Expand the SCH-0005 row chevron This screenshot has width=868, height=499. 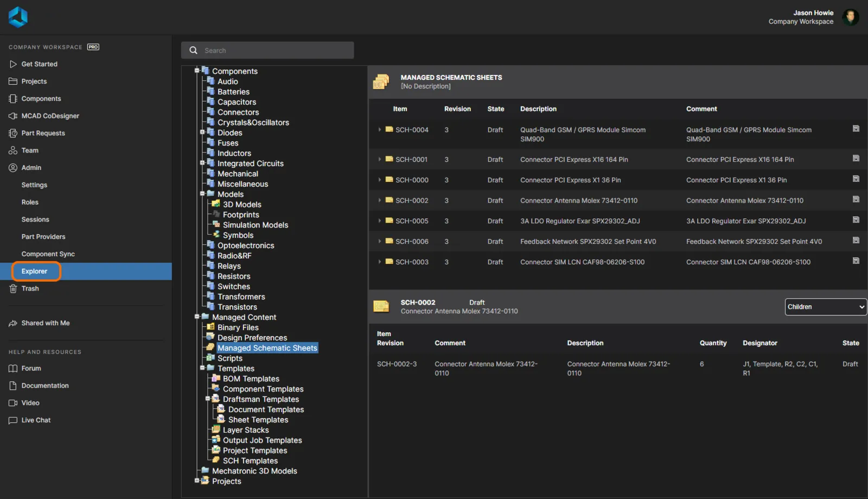(379, 221)
